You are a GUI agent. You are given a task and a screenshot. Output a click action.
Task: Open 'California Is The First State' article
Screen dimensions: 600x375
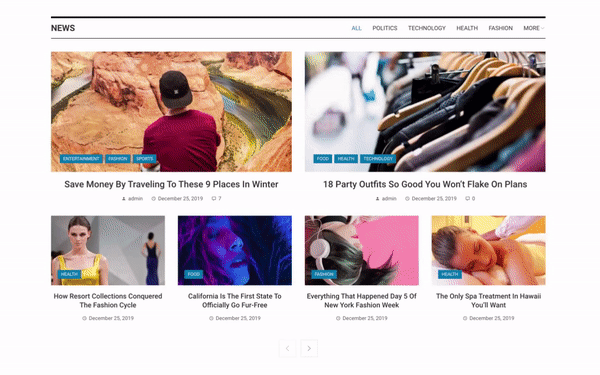pos(235,301)
